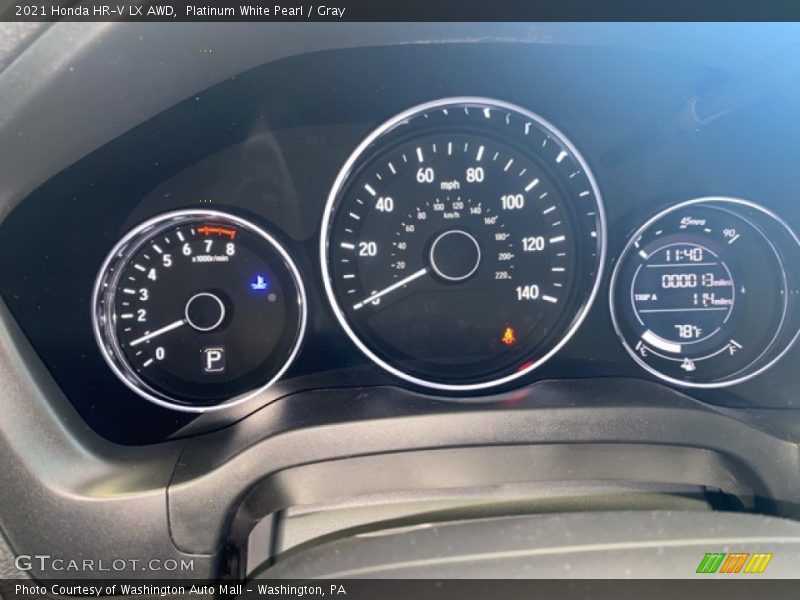The width and height of the screenshot is (800, 600).
Task: Click the fuel pump icon below the fuel gauge
Action: click(x=688, y=364)
